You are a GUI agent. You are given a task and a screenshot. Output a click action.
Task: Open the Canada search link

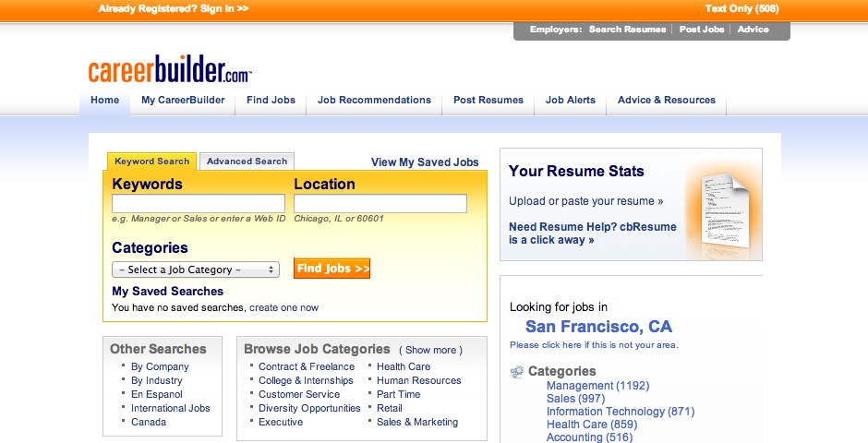pos(149,422)
